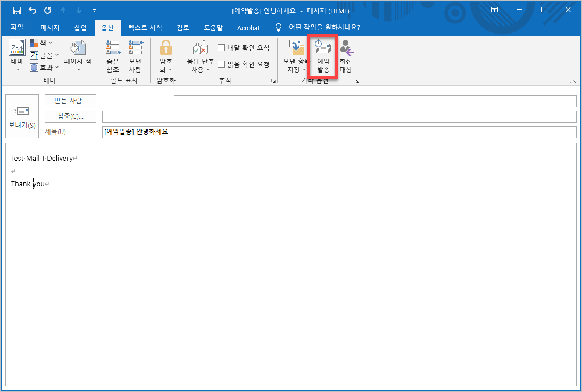
Task: Open the 테마 themes gallery
Action: [17, 55]
